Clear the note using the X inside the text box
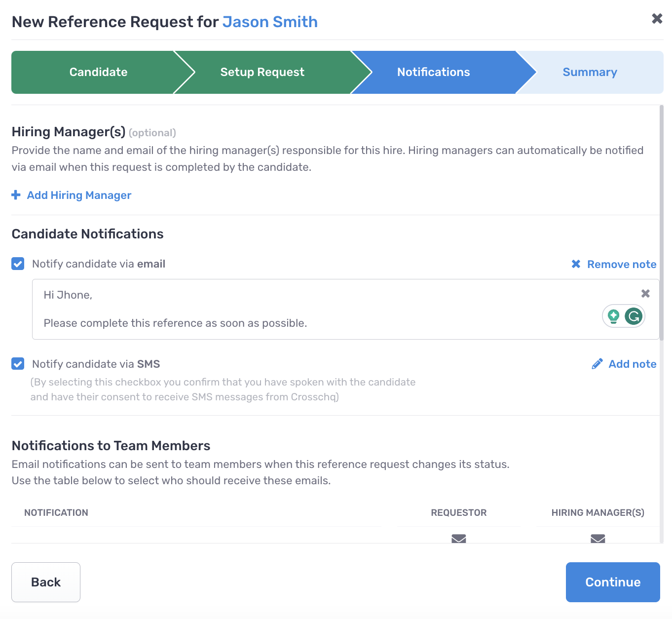Screen dimensions: 672x619 (x=645, y=293)
